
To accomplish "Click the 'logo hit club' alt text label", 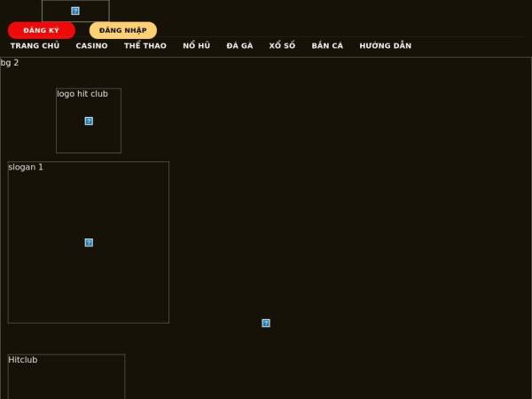I will click(x=82, y=94).
